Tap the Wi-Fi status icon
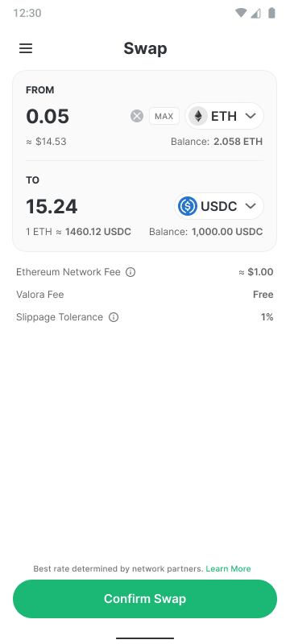This screenshot has height=644, width=290. [241, 13]
